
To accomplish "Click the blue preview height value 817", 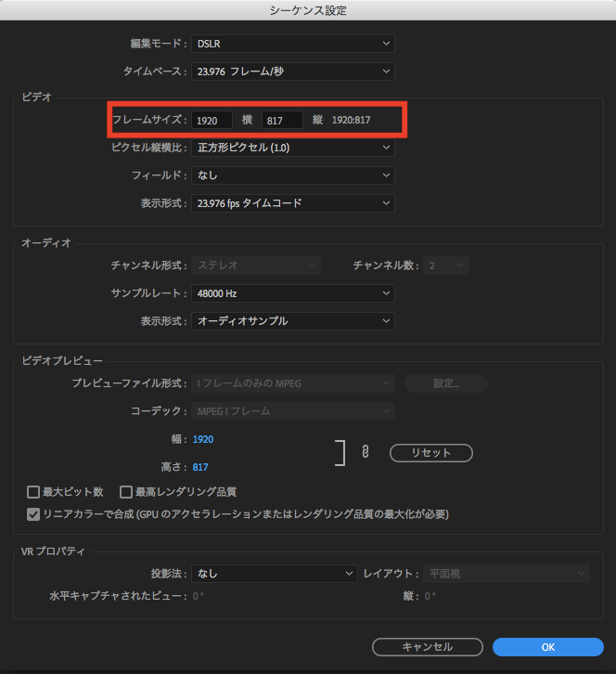I will [x=200, y=467].
